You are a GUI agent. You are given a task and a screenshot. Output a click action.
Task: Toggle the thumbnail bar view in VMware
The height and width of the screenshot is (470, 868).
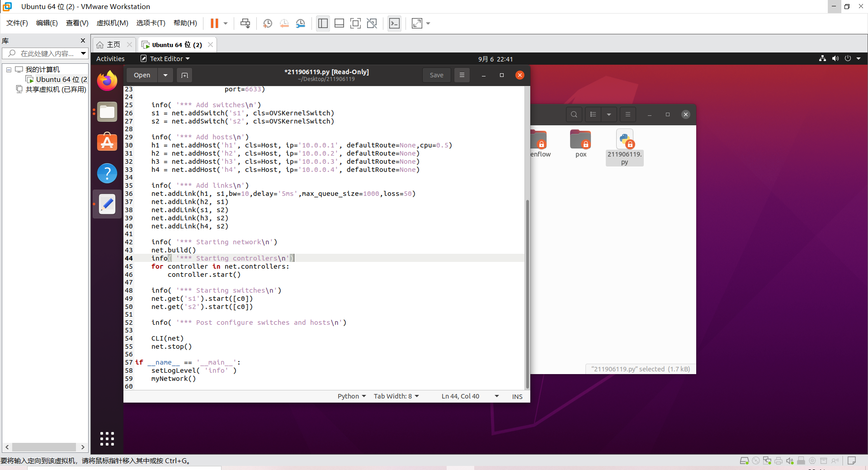coord(339,24)
